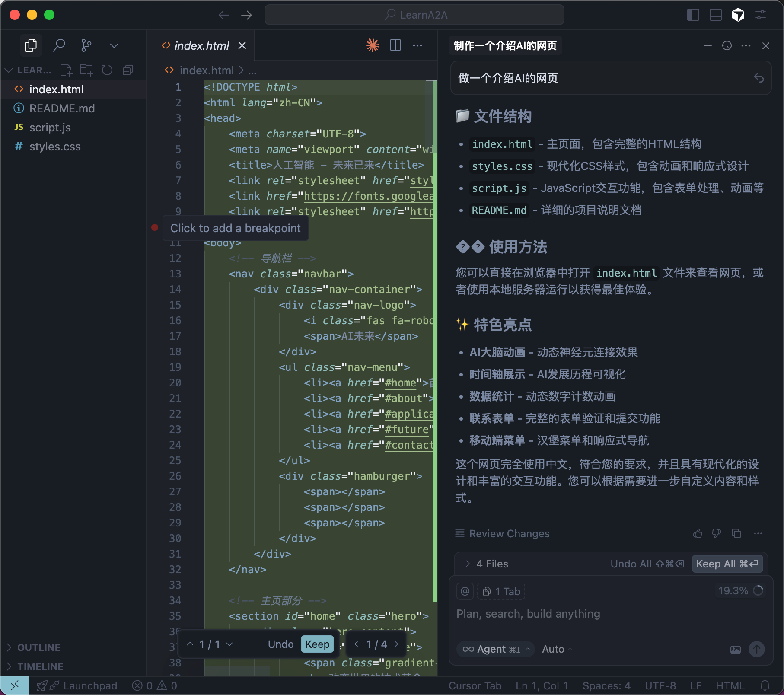Screen dimensions: 784x695
Task: Click Undo in the floating diff bar
Action: tap(280, 644)
